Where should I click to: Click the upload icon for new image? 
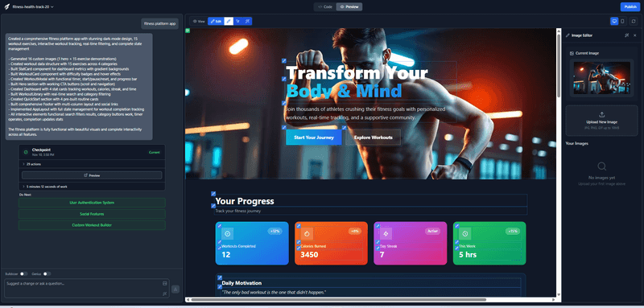pos(602,114)
